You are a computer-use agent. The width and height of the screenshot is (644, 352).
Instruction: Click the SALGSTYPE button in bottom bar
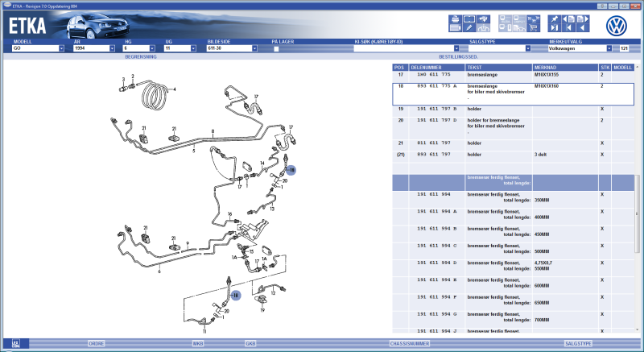point(578,343)
